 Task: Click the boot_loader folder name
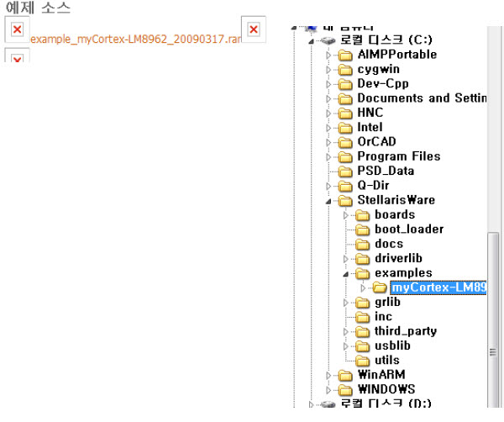[409, 229]
